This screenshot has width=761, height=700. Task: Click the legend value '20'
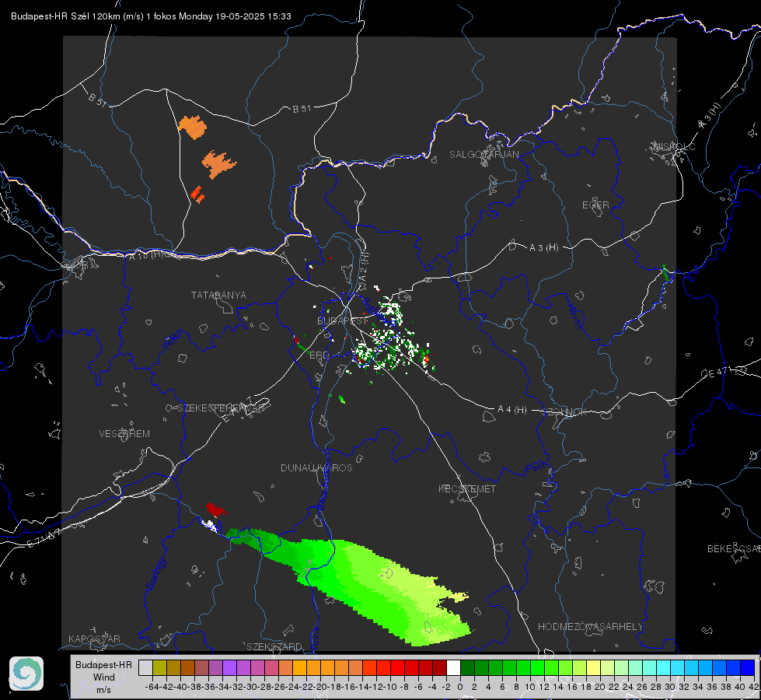tap(600, 687)
